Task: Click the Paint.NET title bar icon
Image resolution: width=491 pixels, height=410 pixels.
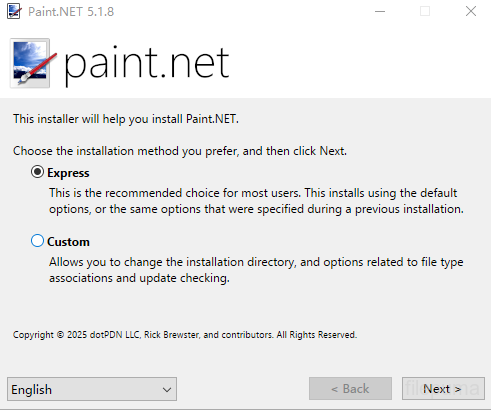Action: point(14,11)
